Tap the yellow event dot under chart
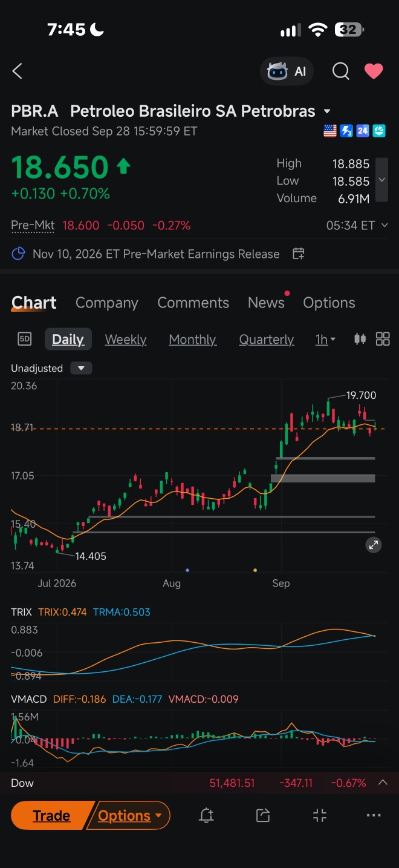The height and width of the screenshot is (868, 399). [255, 570]
